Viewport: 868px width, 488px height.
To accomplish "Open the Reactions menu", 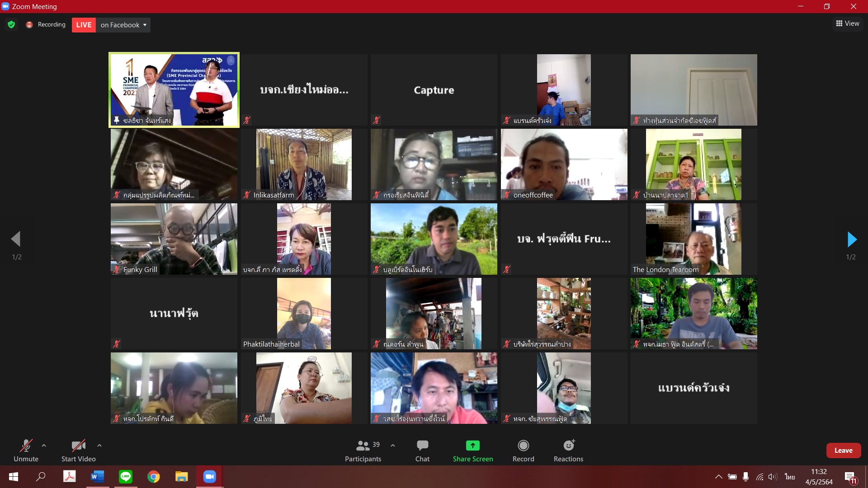I will point(568,446).
